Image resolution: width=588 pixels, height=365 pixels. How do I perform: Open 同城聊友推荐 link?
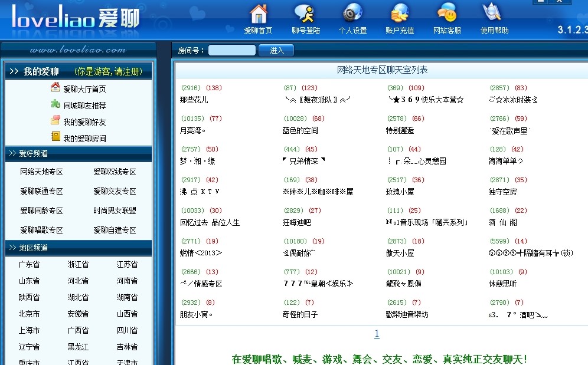84,106
